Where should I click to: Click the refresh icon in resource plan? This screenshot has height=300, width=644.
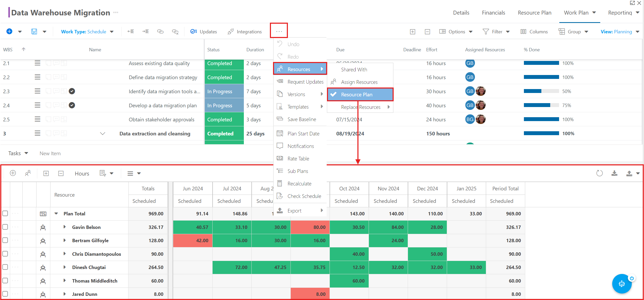click(599, 173)
